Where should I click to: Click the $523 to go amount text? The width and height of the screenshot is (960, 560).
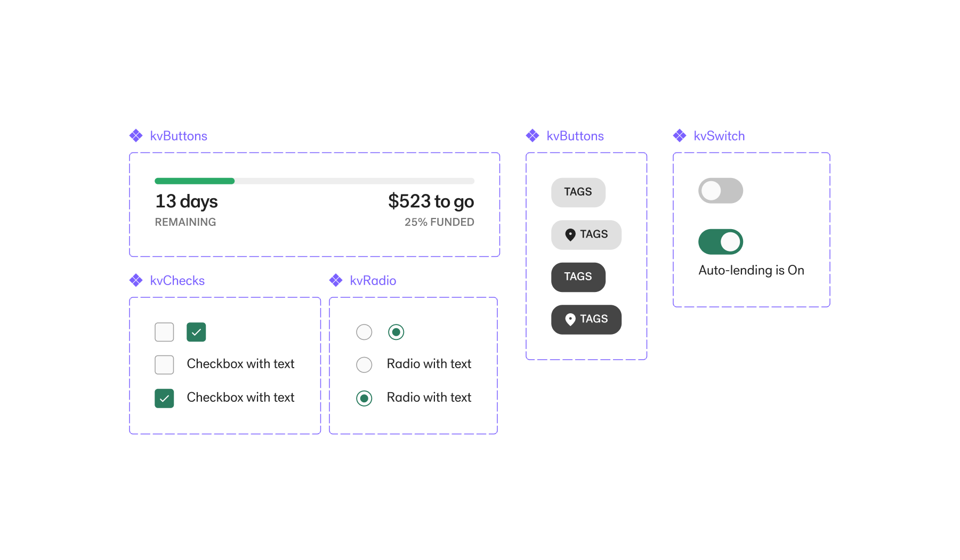[431, 202]
